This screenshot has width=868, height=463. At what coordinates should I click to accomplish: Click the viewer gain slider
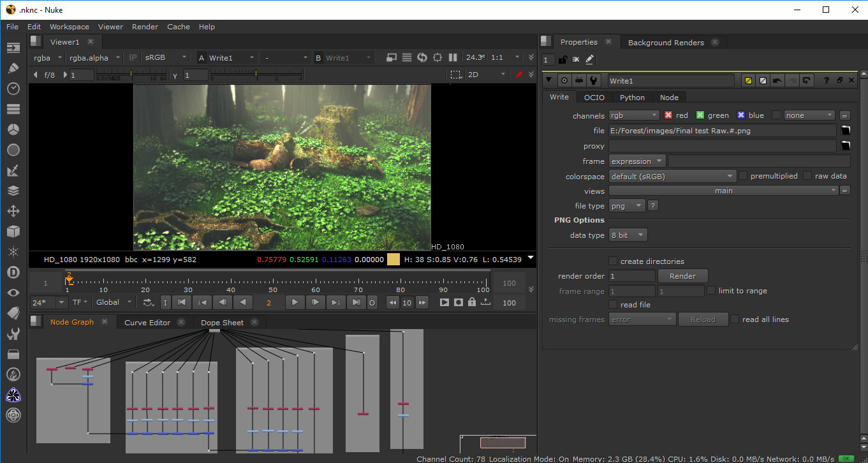tap(131, 75)
